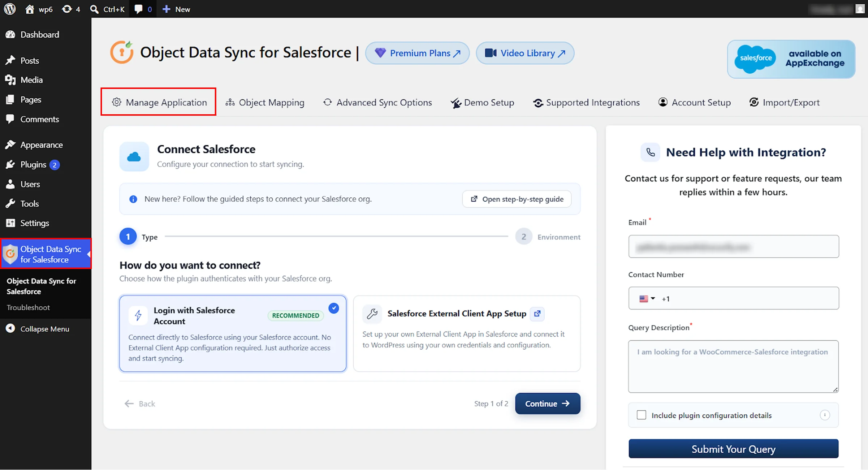
Task: Select Object Data Sync for Salesforce menu
Action: click(x=46, y=254)
